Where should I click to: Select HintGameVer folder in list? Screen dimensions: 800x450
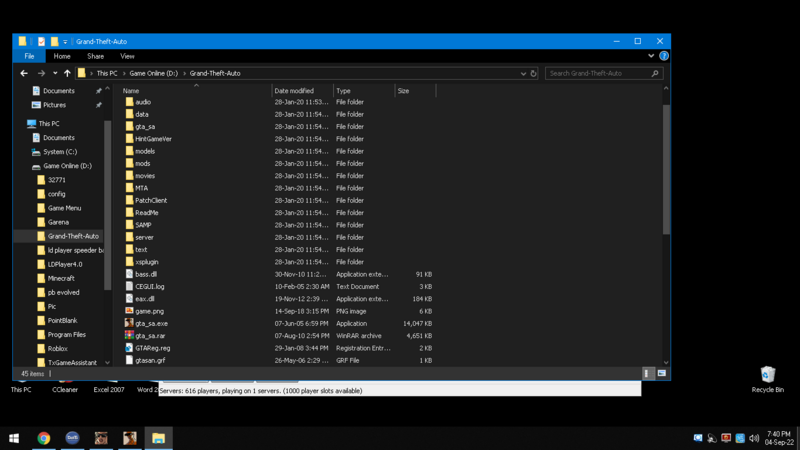pos(153,139)
